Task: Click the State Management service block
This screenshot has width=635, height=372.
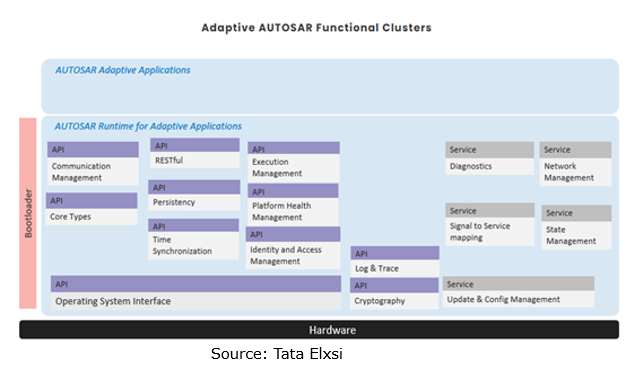Action: [576, 227]
